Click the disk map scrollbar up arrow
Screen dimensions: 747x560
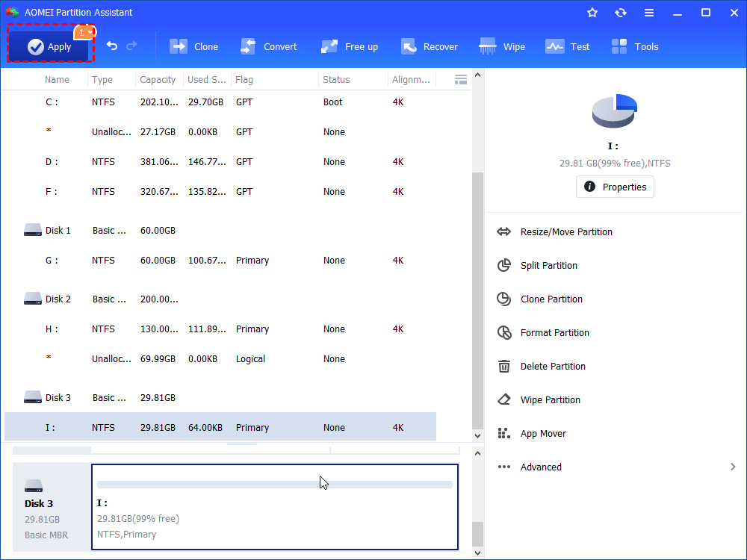tap(477, 453)
